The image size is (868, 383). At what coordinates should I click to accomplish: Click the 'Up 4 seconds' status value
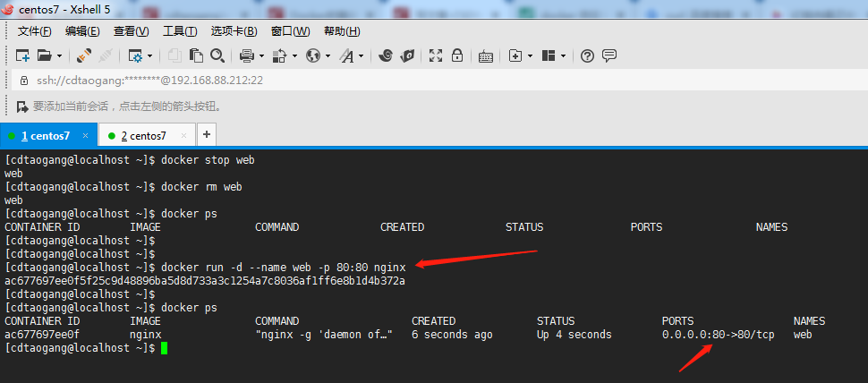[574, 335]
